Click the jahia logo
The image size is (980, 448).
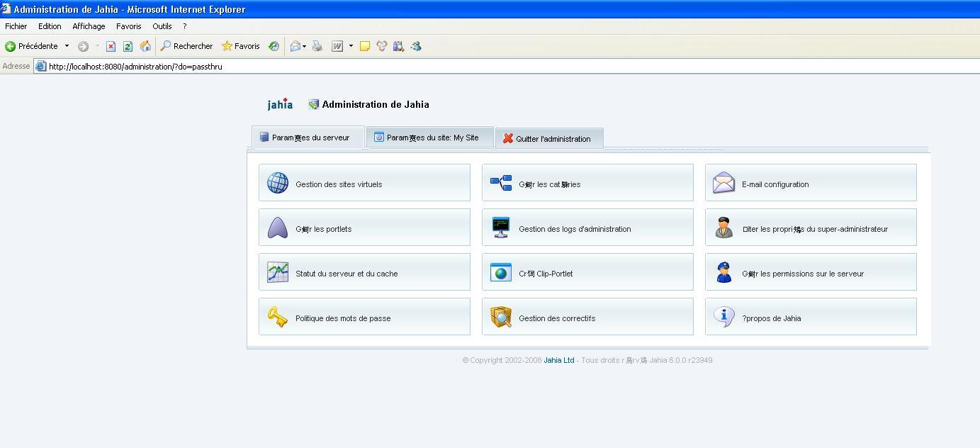click(280, 104)
